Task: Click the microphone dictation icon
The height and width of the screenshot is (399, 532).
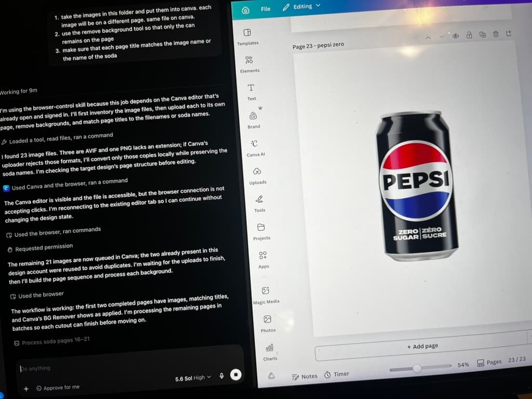Action: pos(221,376)
